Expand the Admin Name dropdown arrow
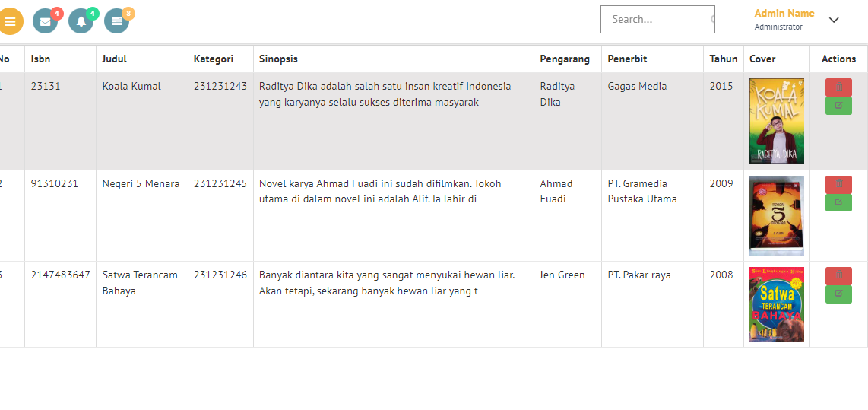This screenshot has width=868, height=410. (x=834, y=20)
